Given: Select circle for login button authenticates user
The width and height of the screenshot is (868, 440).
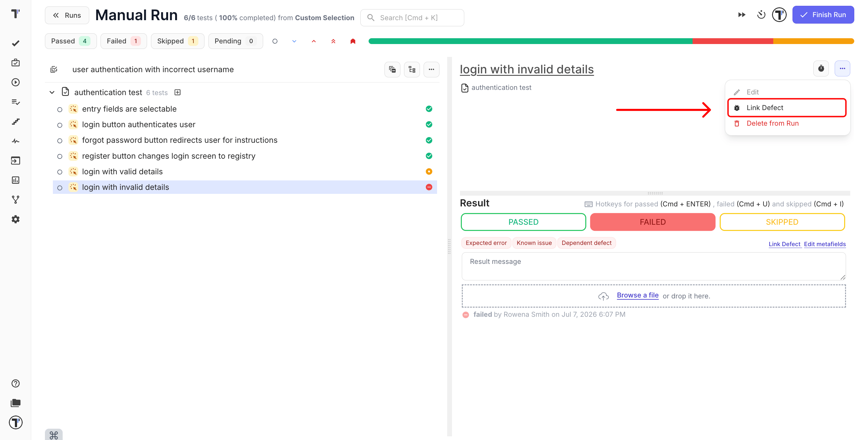Looking at the screenshot, I should [x=60, y=125].
